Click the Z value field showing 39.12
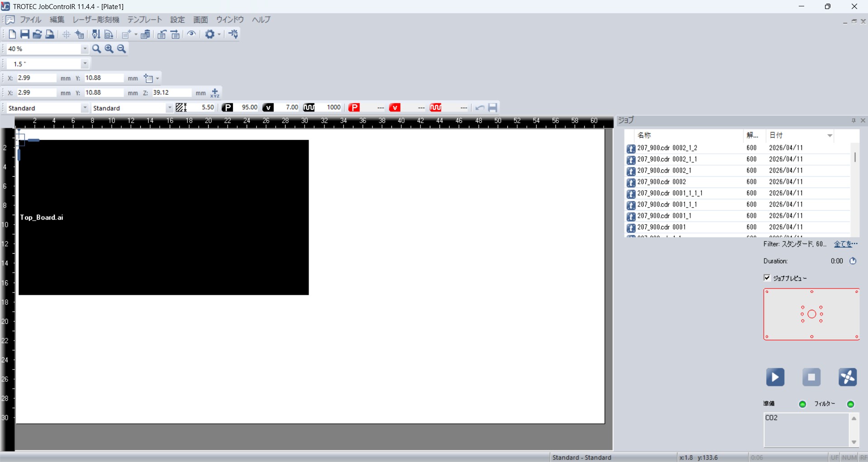Image resolution: width=868 pixels, height=462 pixels. [x=172, y=93]
